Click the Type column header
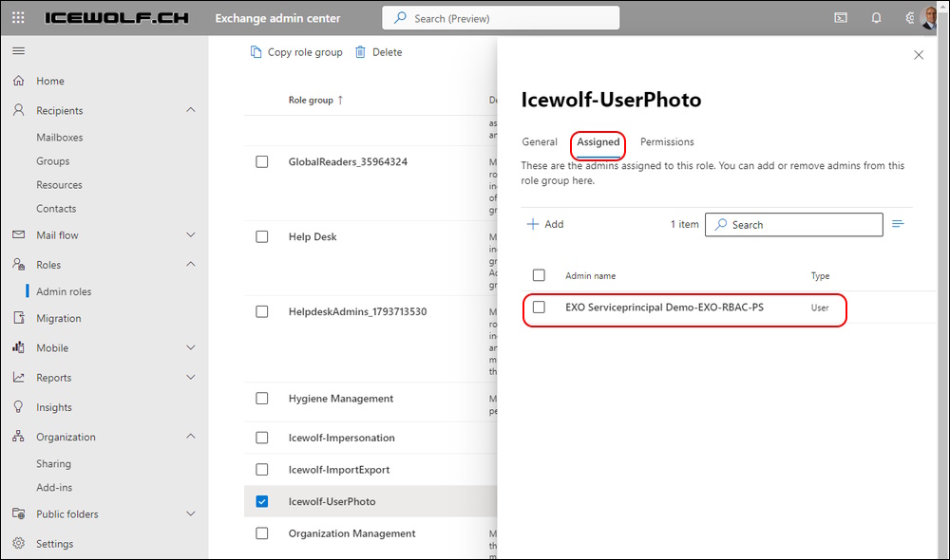Image resolution: width=950 pixels, height=560 pixels. point(821,275)
